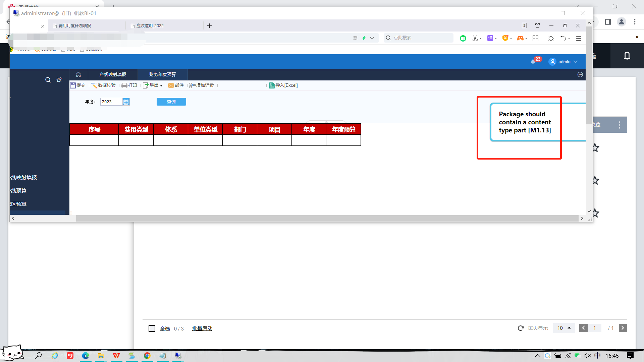
Task: Open the 译 translate extension
Action: pos(490,38)
